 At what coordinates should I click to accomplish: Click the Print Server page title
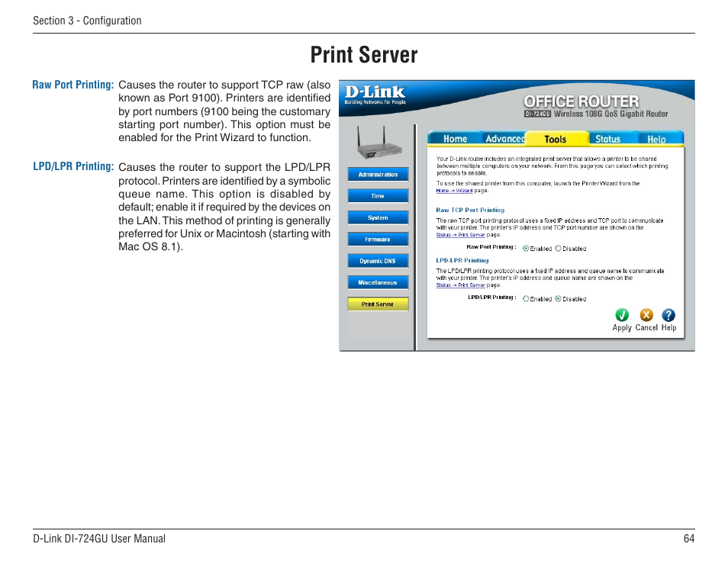pyautogui.click(x=364, y=55)
